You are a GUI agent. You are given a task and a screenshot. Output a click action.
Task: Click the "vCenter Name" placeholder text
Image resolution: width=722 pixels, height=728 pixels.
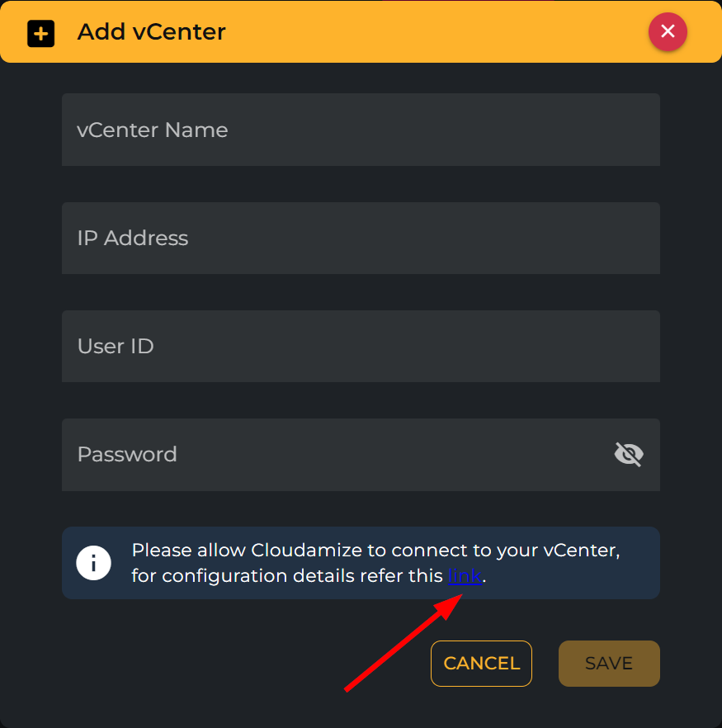point(153,130)
